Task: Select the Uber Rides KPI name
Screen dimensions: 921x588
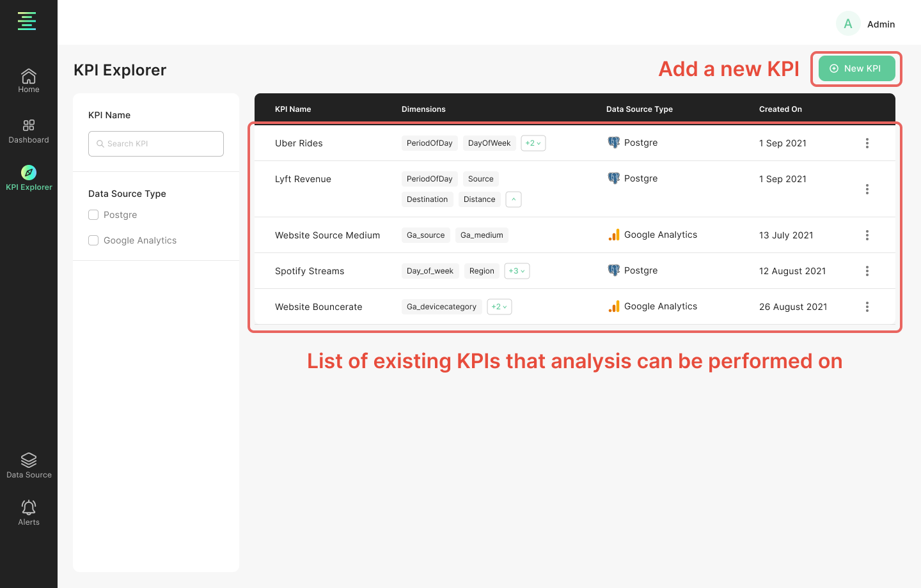Action: 299,143
